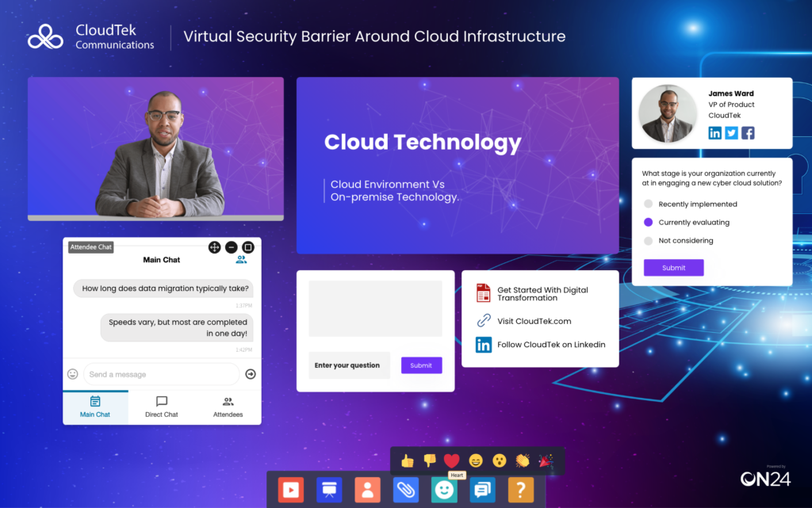Screen dimensions: 812x508
Task: Click the James Ward name text
Action: click(731, 94)
